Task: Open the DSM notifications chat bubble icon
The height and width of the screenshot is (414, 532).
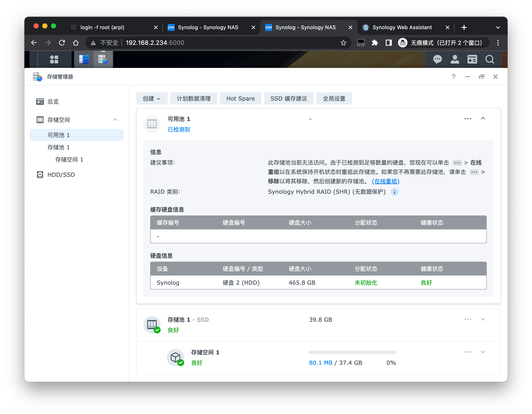Action: coord(437,59)
